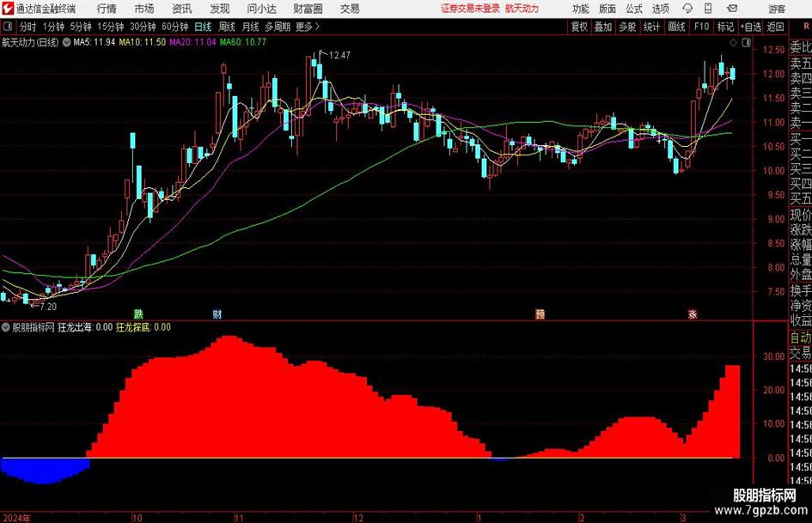Open the 发现 menu
Viewport: 812px width, 523px height.
pos(220,9)
